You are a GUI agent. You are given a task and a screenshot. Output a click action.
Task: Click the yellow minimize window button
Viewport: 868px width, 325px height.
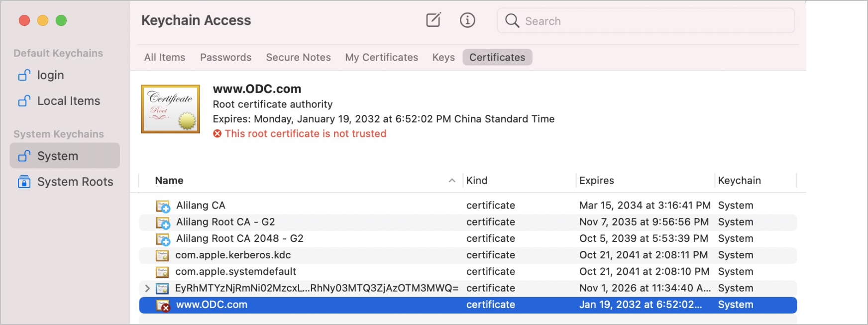43,20
